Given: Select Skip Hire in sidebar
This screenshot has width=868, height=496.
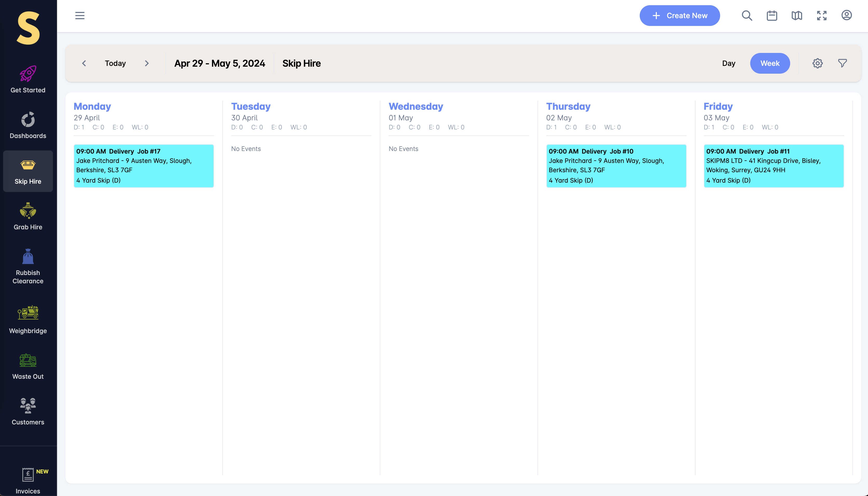Looking at the screenshot, I should click(x=28, y=171).
